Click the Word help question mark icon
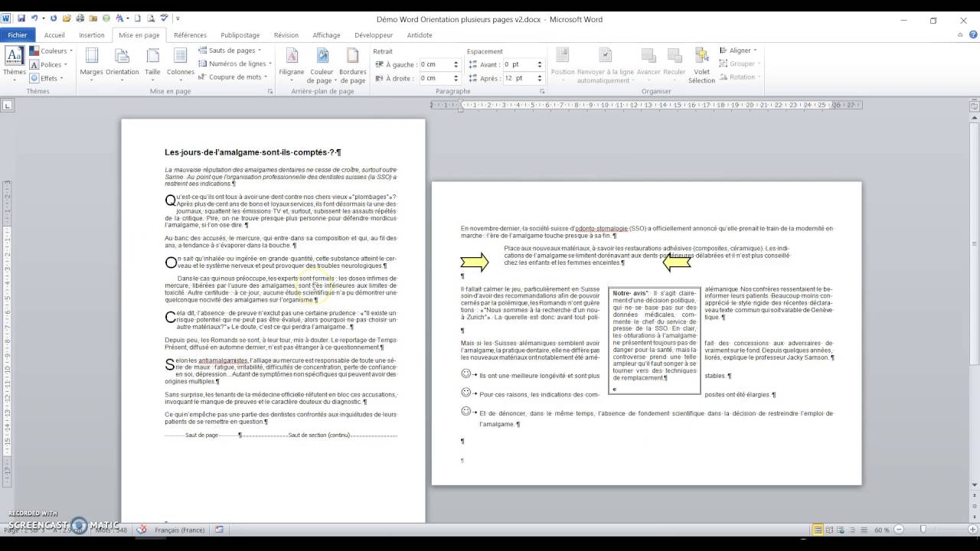The height and width of the screenshot is (551, 980). (x=972, y=34)
